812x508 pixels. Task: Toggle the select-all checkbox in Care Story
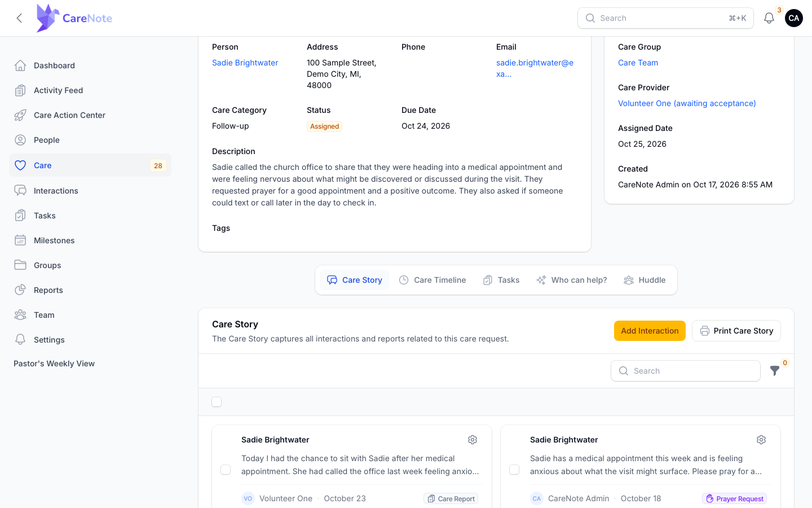click(x=217, y=402)
